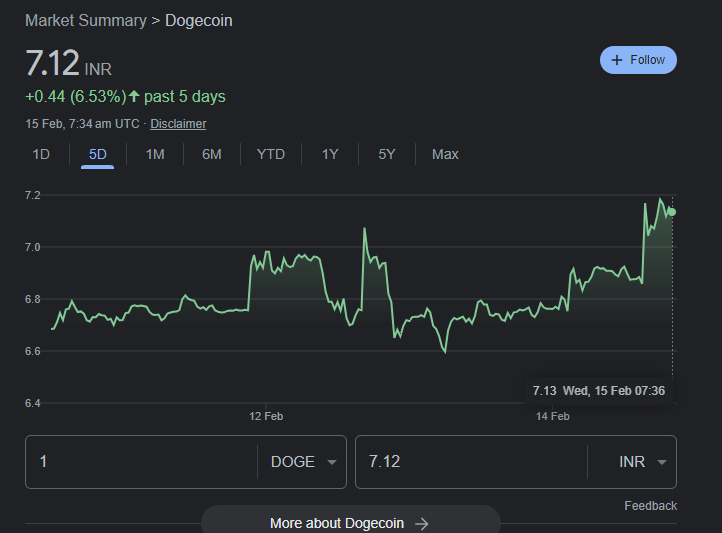
Task: Click the 14 Feb date label on chart axis
Action: (x=553, y=417)
